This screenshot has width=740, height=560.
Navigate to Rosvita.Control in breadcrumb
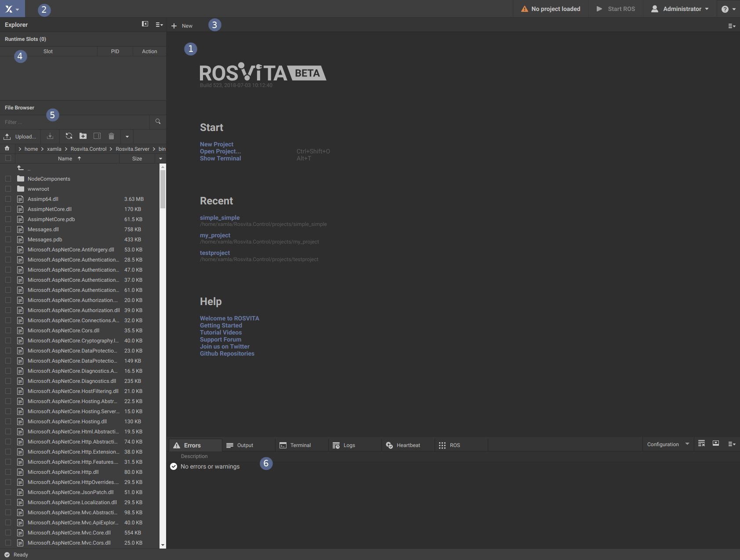[x=88, y=149]
